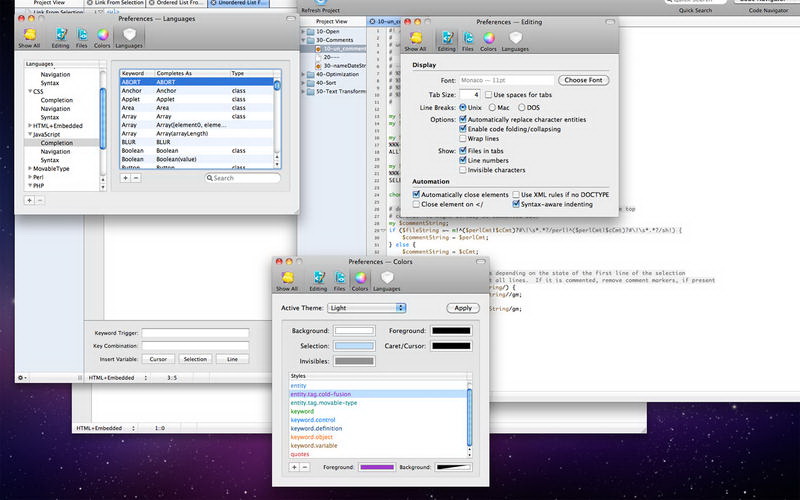The height and width of the screenshot is (500, 800).
Task: Open Colors icon in Editing preferences toolbar
Action: (487, 39)
